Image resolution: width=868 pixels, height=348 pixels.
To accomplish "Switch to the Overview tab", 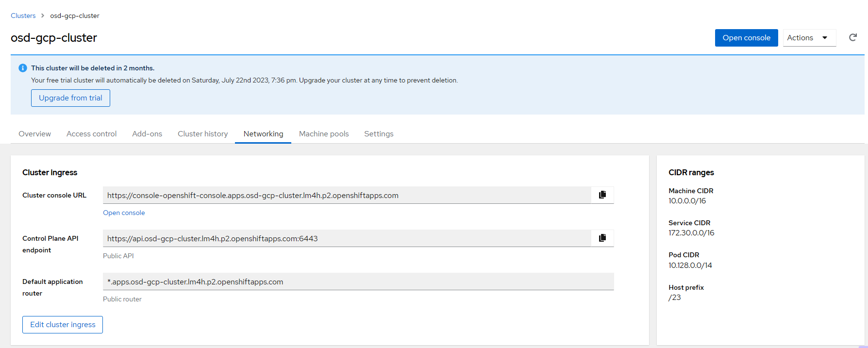I will pyautogui.click(x=34, y=134).
